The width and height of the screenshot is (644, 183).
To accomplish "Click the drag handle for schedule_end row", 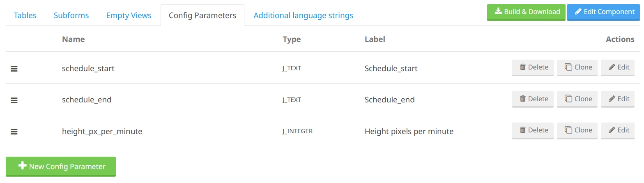I will tap(14, 100).
